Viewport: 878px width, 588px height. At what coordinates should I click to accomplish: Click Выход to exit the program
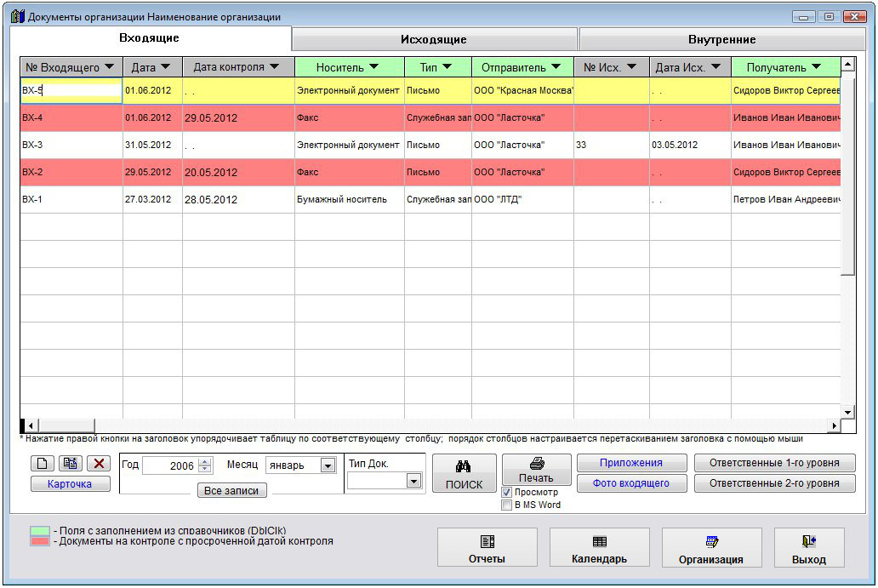808,548
